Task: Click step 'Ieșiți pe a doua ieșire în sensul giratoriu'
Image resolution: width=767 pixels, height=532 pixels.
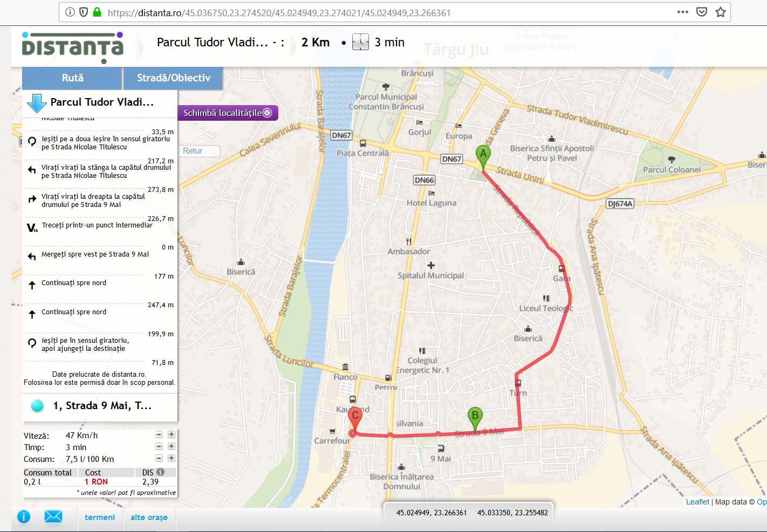Action: click(100, 143)
